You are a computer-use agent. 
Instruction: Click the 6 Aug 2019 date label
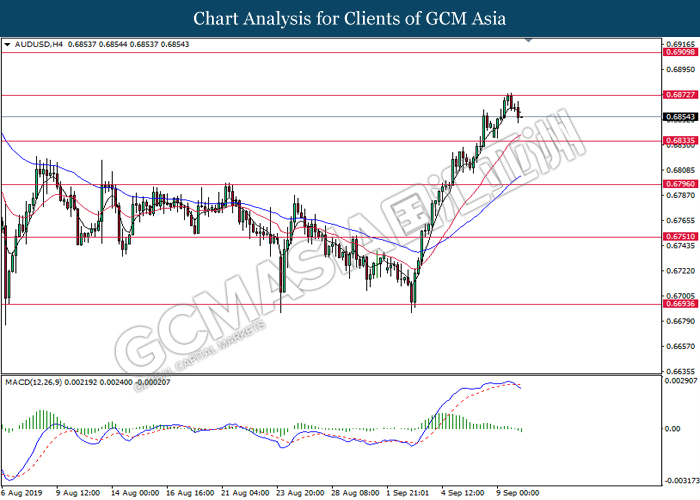22,492
